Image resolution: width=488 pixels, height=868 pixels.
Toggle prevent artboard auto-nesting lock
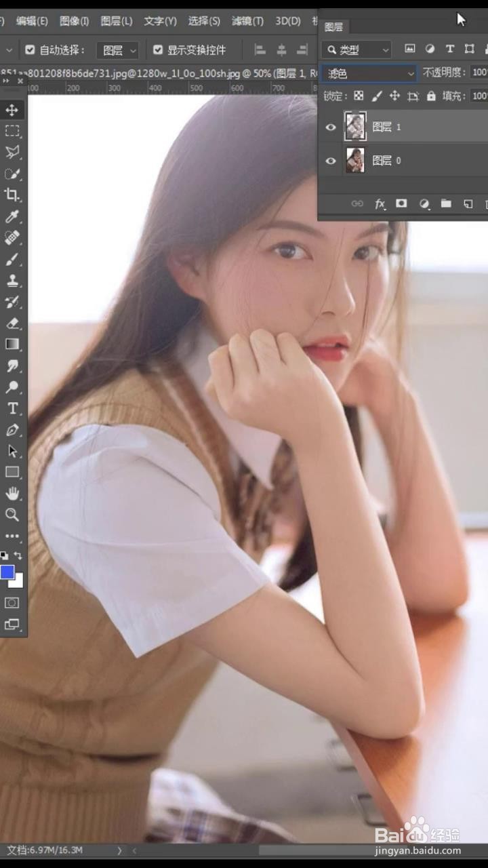tap(413, 96)
